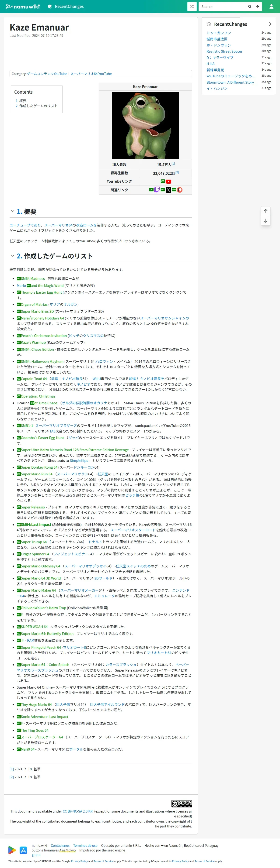Open SM64: Halloween Mayhem link
The width and height of the screenshot is (280, 868).
coord(40,362)
